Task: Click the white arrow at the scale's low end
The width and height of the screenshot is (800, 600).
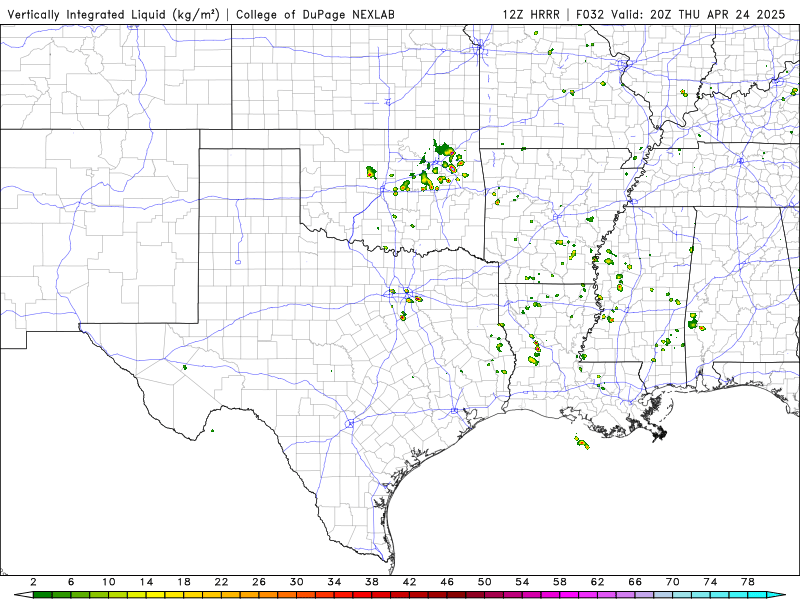Action: pyautogui.click(x=23, y=595)
